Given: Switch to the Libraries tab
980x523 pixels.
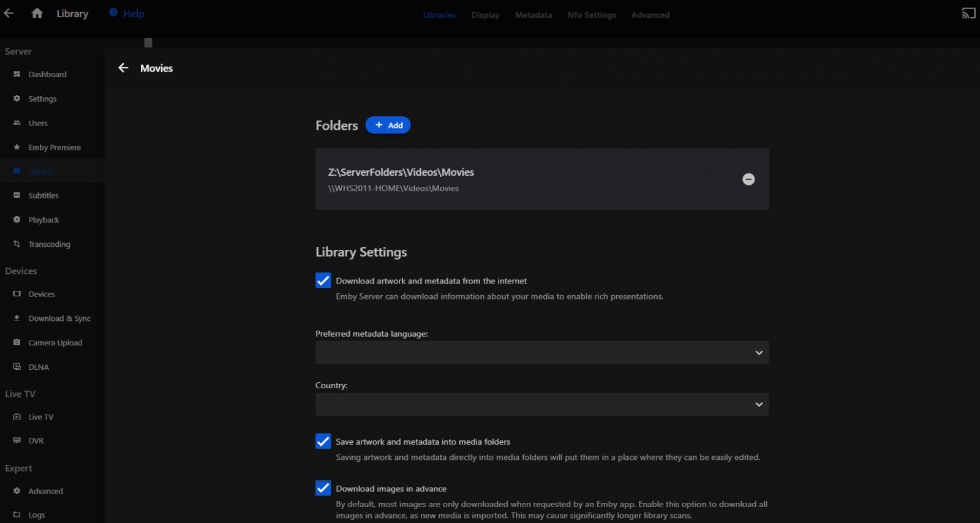Looking at the screenshot, I should click(439, 15).
